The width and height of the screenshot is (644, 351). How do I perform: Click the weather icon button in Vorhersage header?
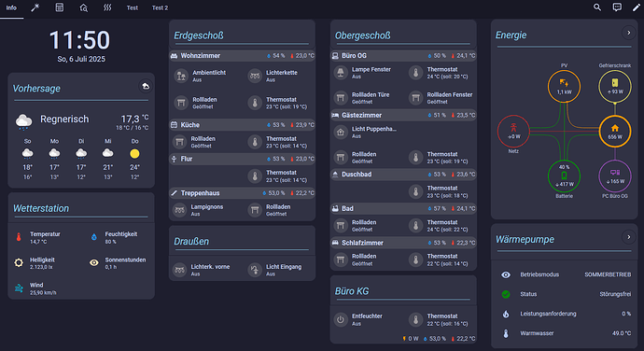coord(146,86)
